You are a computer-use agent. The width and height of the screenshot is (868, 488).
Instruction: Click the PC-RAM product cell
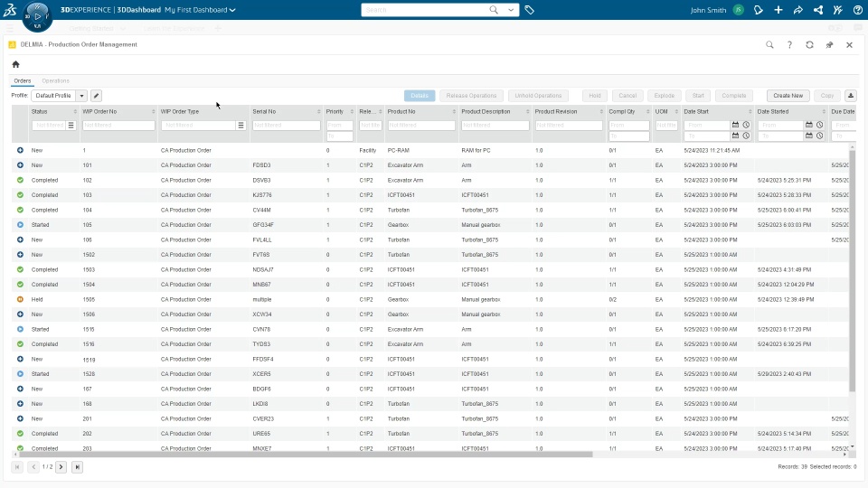click(x=399, y=151)
